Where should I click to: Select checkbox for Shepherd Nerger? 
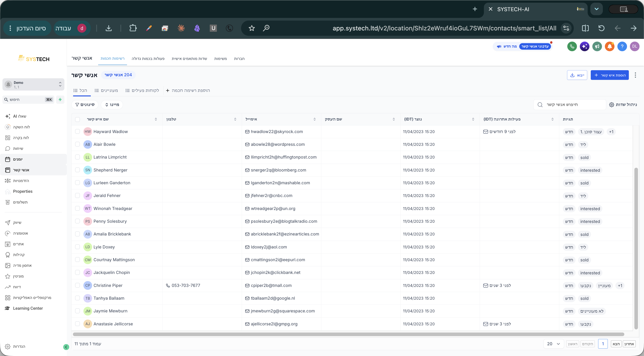(x=78, y=170)
